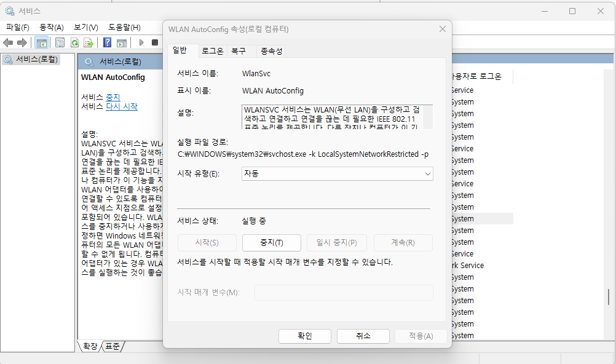Switch to the 표준 view tab at the bottom

pyautogui.click(x=113, y=346)
